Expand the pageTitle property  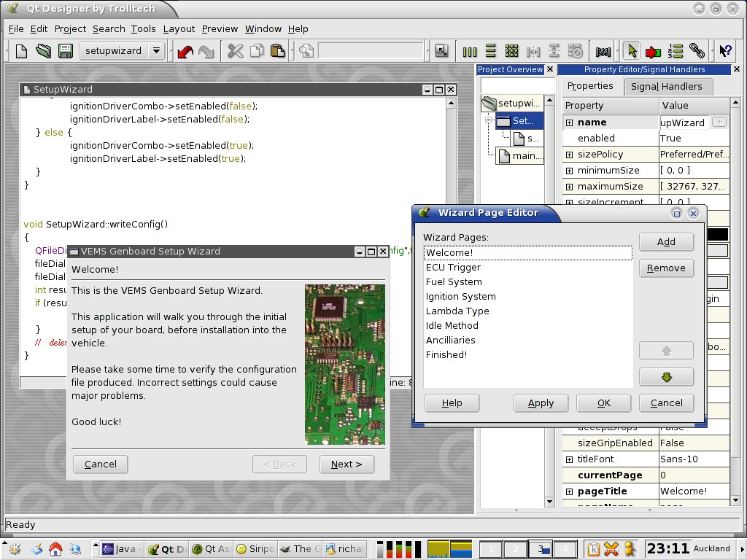(569, 491)
